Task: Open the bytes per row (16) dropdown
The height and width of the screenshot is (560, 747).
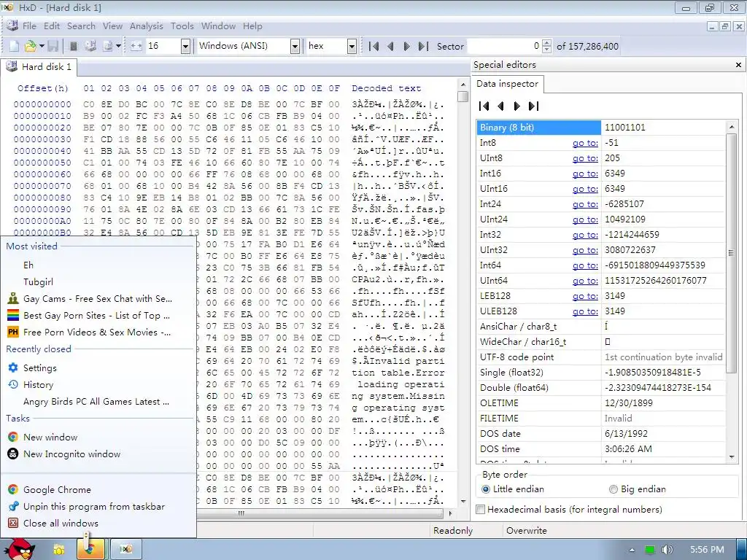Action: coord(186,46)
